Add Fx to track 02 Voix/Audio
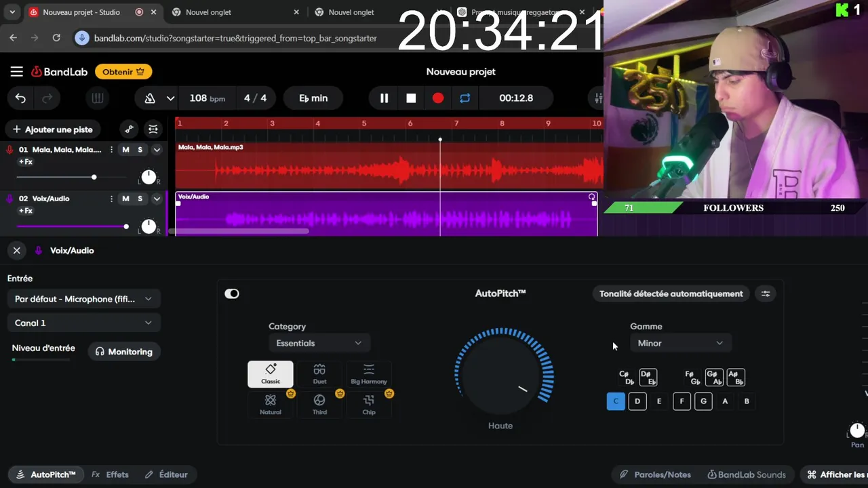868x488 pixels. pos(26,211)
